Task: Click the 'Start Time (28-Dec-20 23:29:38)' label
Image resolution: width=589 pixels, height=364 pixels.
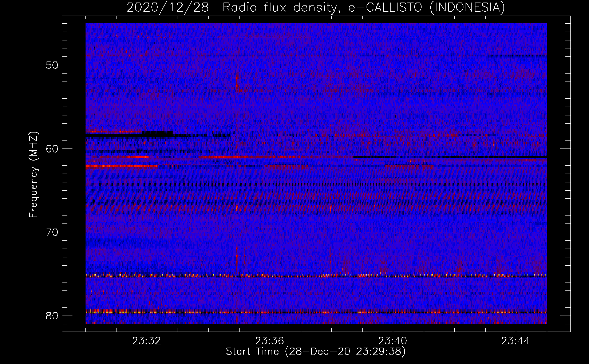Action: [316, 352]
